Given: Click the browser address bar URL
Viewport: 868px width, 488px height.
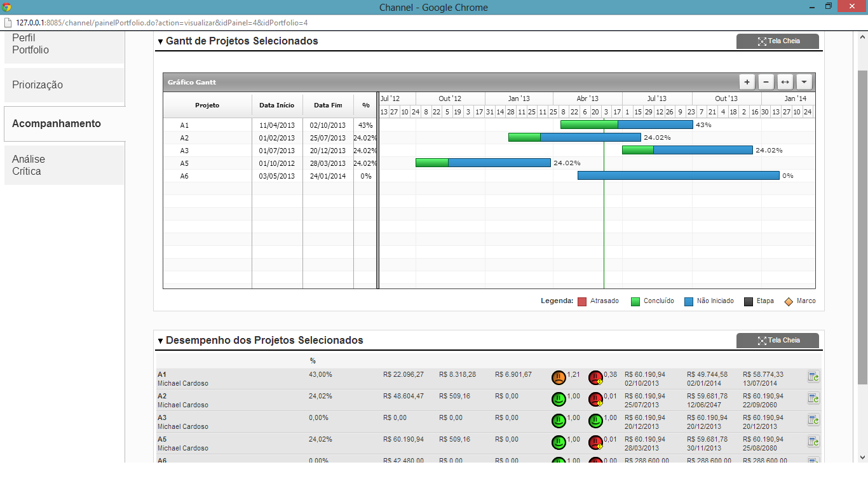Looking at the screenshot, I should click(162, 23).
